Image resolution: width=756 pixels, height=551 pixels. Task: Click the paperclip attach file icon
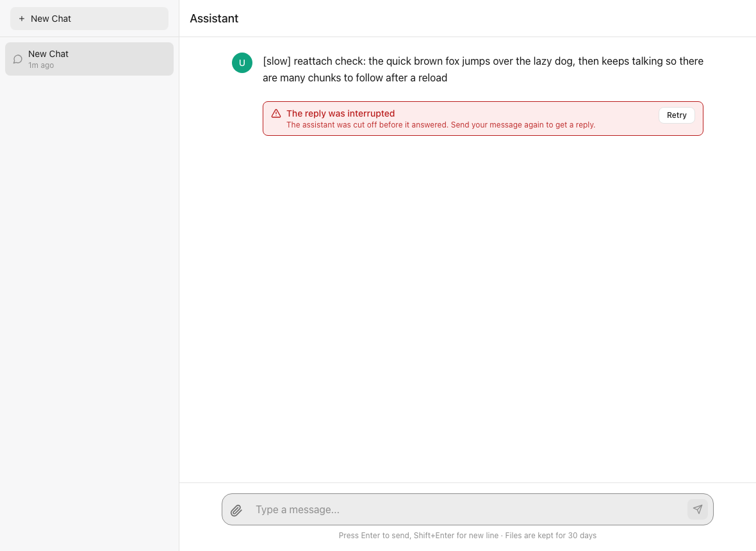(x=236, y=509)
